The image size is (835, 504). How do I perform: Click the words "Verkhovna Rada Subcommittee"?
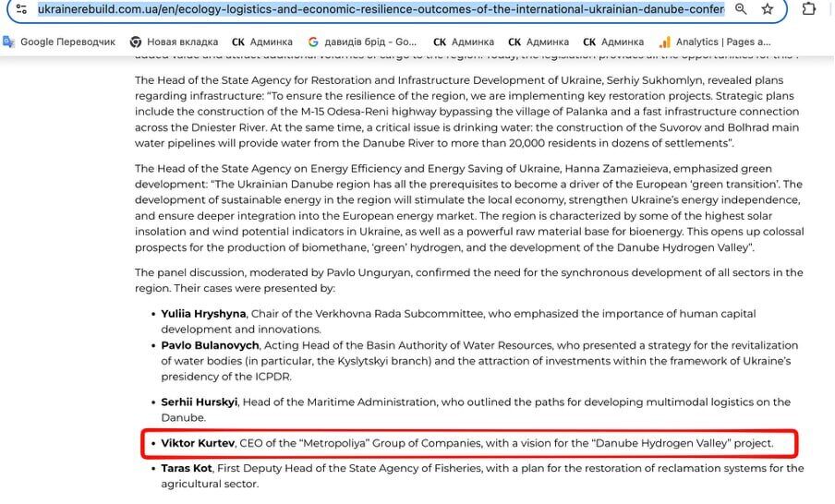pos(399,314)
